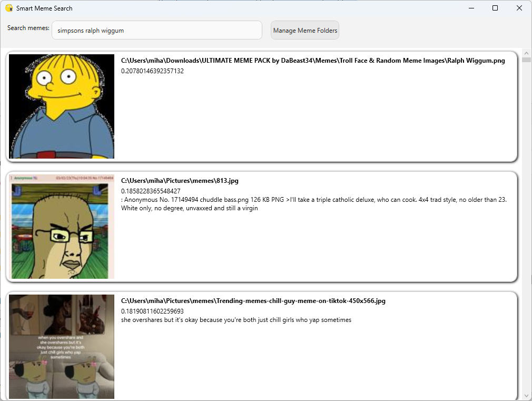This screenshot has height=401, width=532.
Task: Click the Ralph Wiggum.png file path
Action: [x=312, y=61]
